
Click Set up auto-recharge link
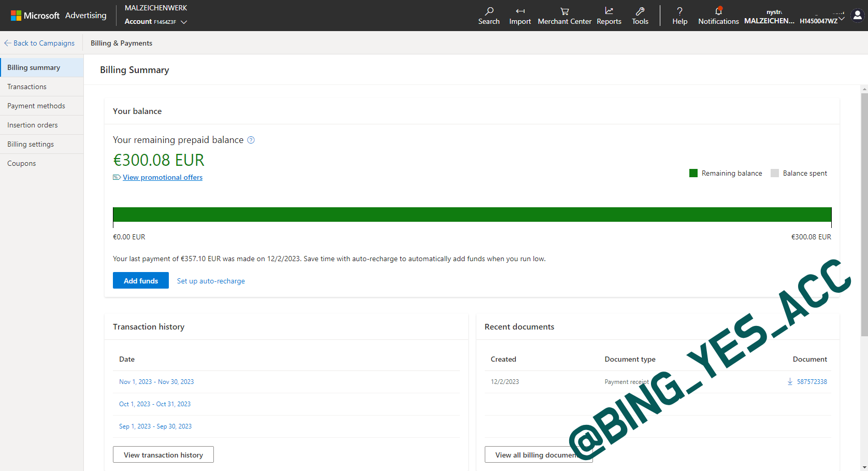click(211, 281)
